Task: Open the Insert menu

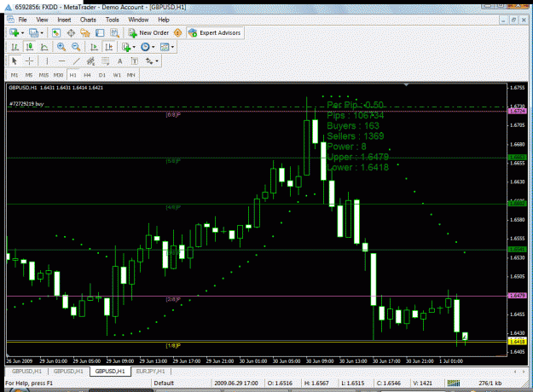Action: (x=64, y=20)
